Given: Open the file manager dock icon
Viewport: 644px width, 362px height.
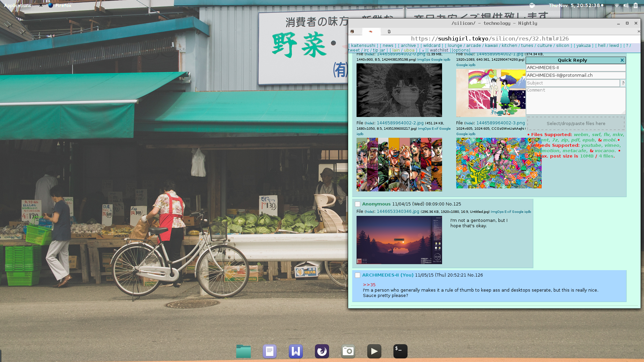Looking at the screenshot, I should pyautogui.click(x=244, y=351).
